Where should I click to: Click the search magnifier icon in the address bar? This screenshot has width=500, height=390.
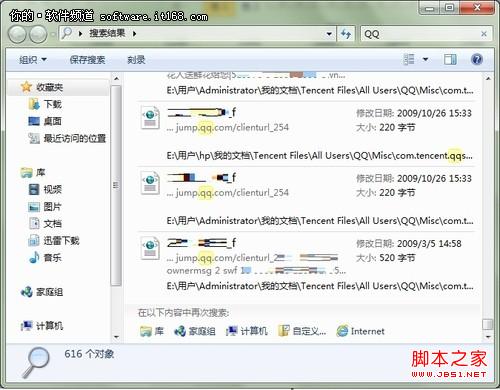(x=67, y=33)
